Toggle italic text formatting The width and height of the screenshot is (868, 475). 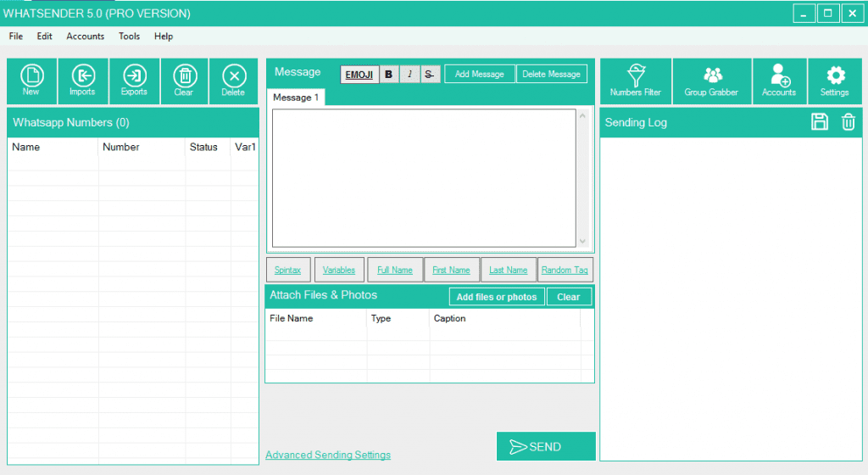409,75
